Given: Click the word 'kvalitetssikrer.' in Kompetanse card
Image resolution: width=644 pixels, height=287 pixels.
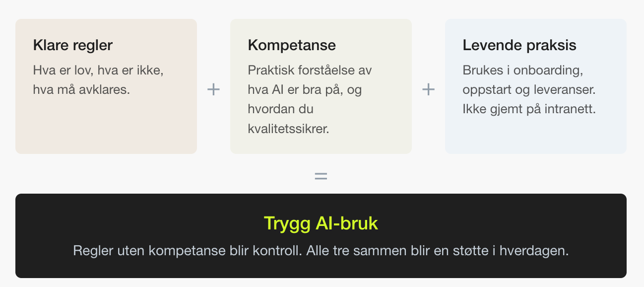Looking at the screenshot, I should tap(289, 129).
